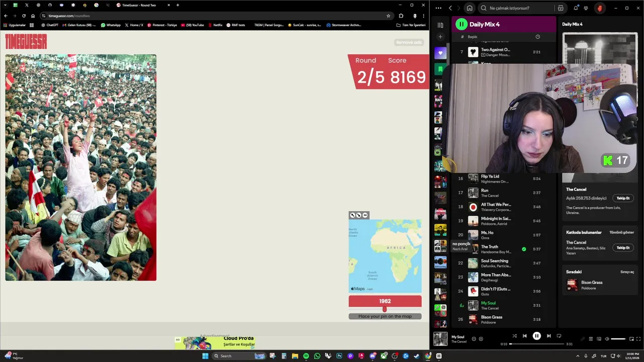Follow The Cancel in credits section
Viewport: 644px width, 362px height.
(623, 247)
